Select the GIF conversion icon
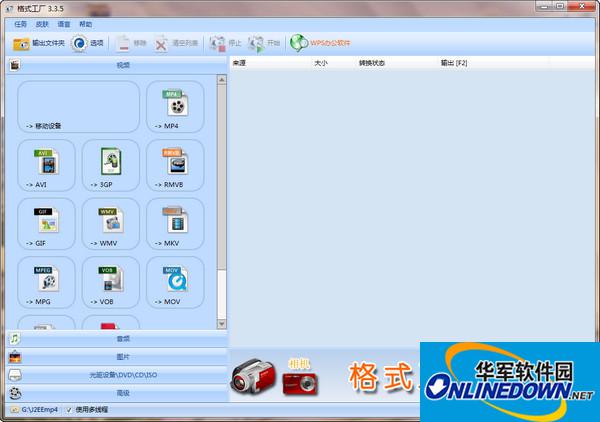 (x=46, y=224)
